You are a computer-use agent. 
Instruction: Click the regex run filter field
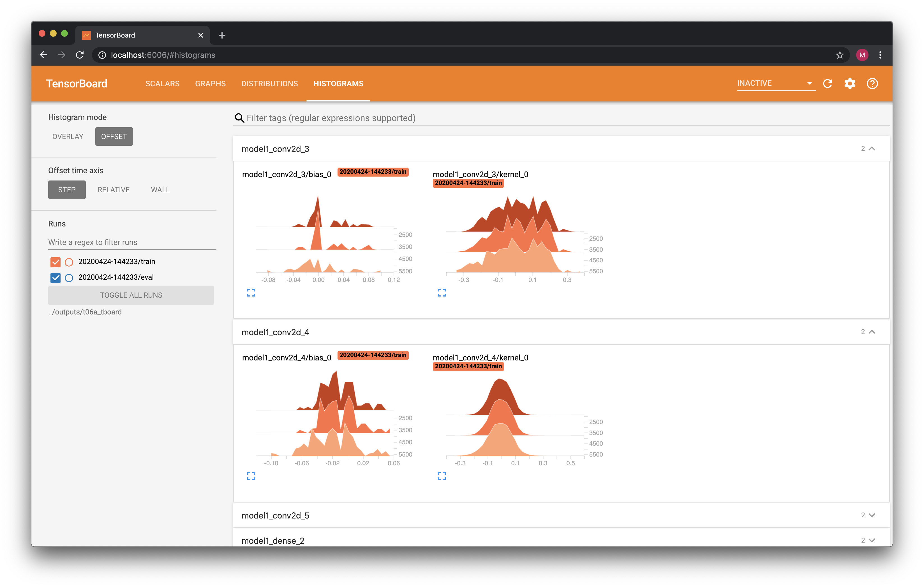[132, 242]
